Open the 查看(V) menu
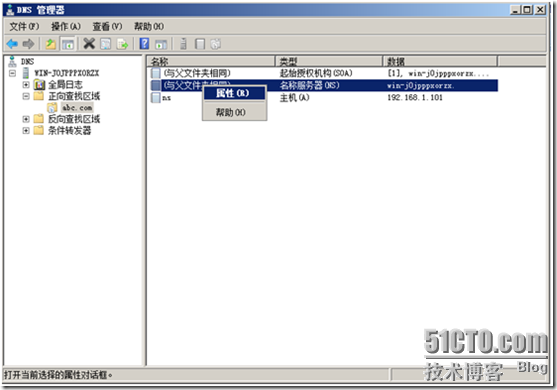The height and width of the screenshot is (390, 557). (x=107, y=26)
